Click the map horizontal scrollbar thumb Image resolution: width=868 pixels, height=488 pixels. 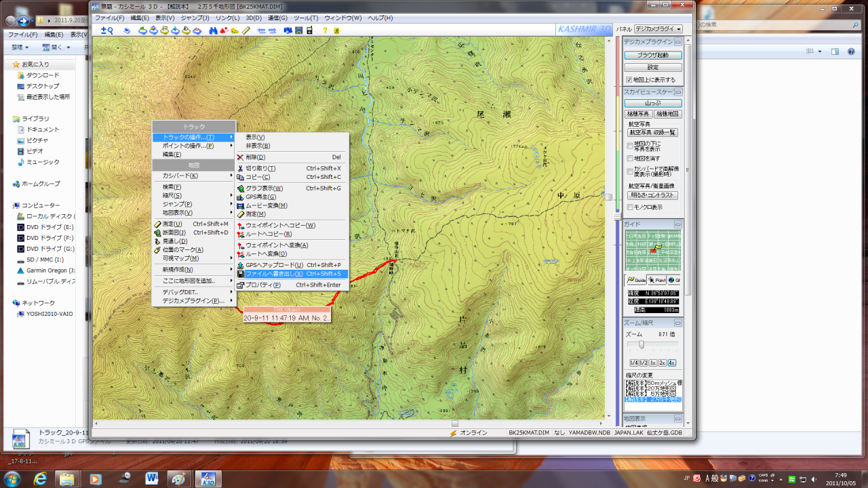[455, 424]
